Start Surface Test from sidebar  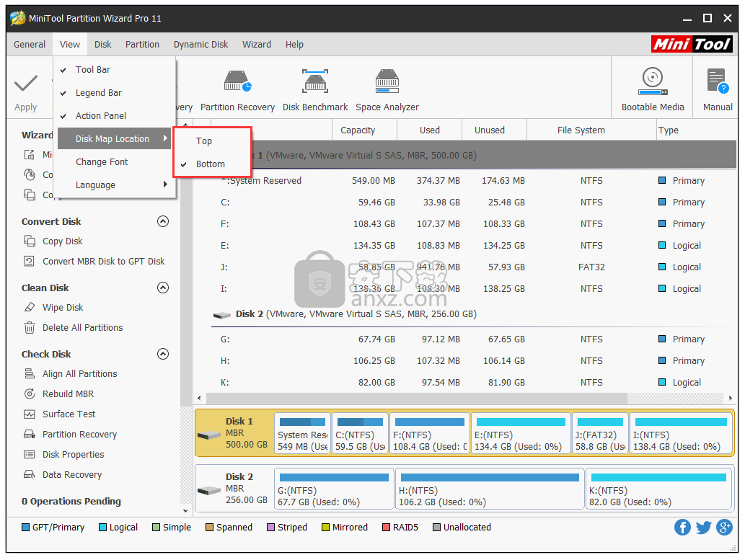coord(69,414)
